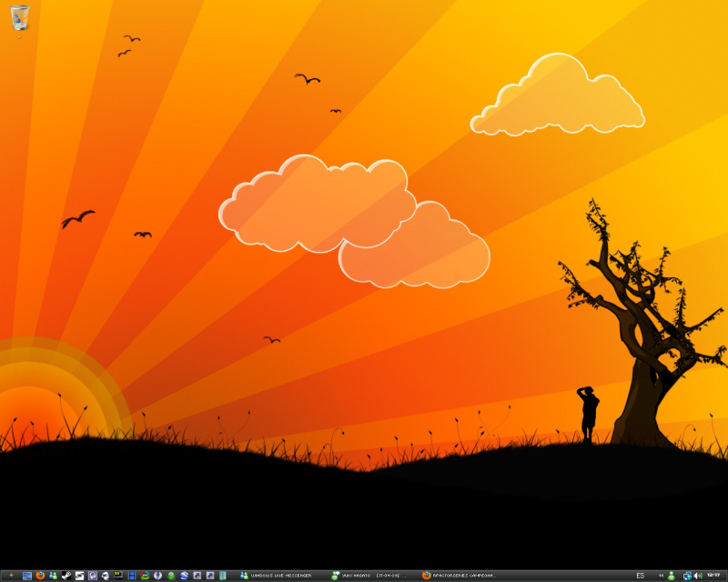The width and height of the screenshot is (728, 582).
Task: Open the filmstrip video app icon
Action: [132, 576]
